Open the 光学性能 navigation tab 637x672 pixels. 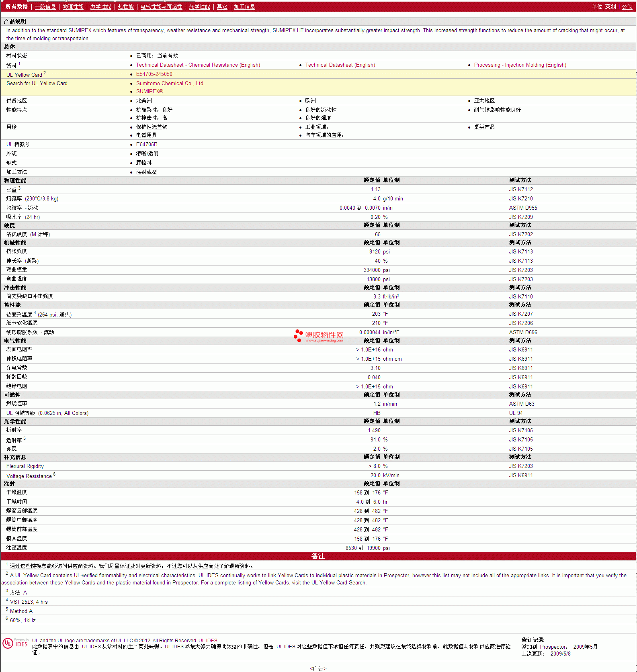(x=199, y=6)
